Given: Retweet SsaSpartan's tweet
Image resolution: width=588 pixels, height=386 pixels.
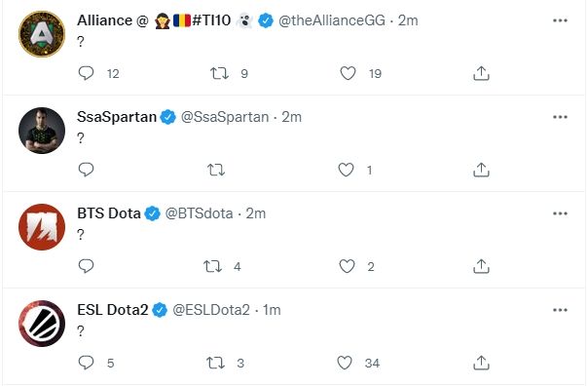Looking at the screenshot, I should coord(216,170).
